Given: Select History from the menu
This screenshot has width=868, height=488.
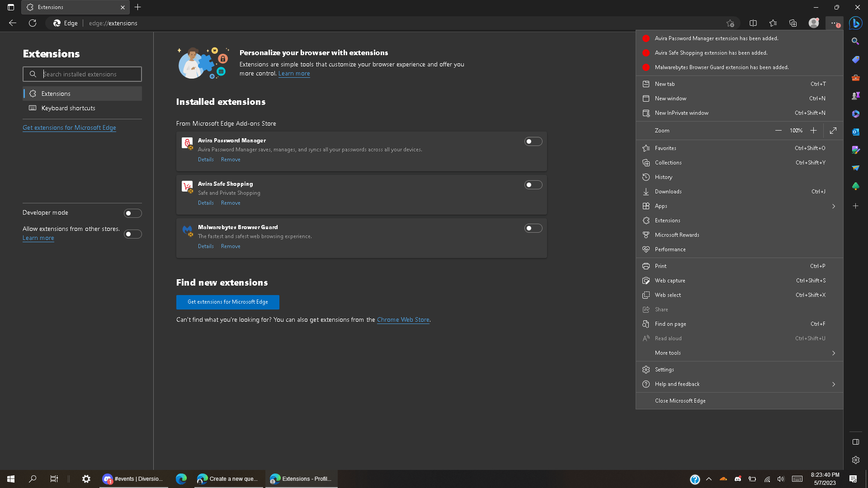Looking at the screenshot, I should (x=663, y=177).
